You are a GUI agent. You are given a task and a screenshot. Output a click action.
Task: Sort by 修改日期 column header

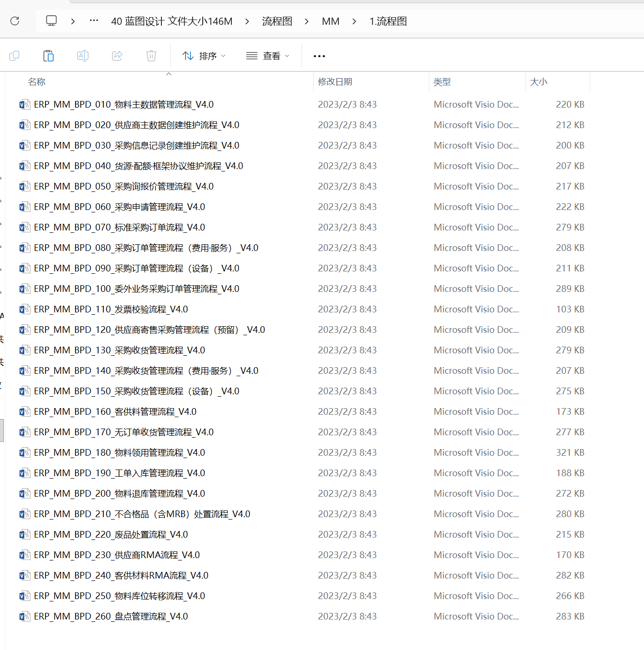(x=335, y=82)
